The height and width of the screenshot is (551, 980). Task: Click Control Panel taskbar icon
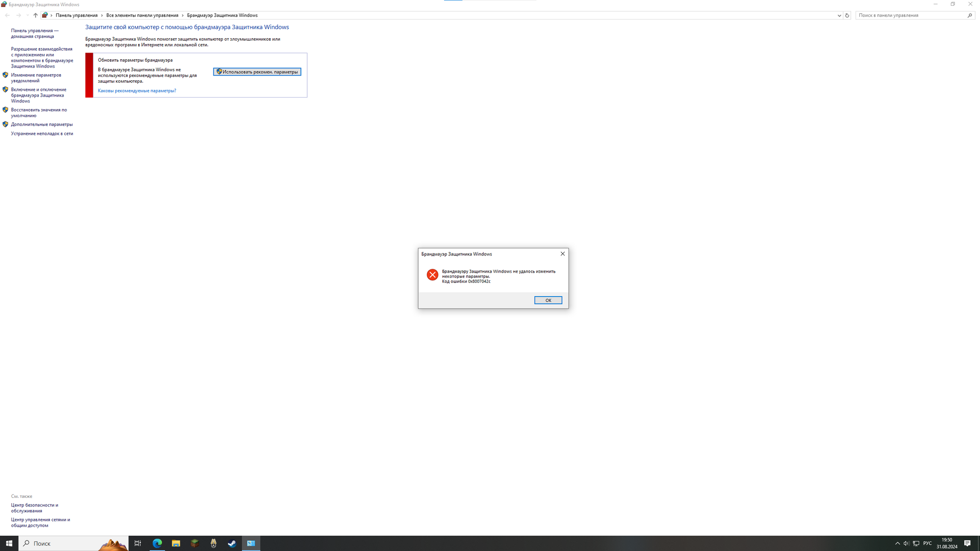coord(251,543)
